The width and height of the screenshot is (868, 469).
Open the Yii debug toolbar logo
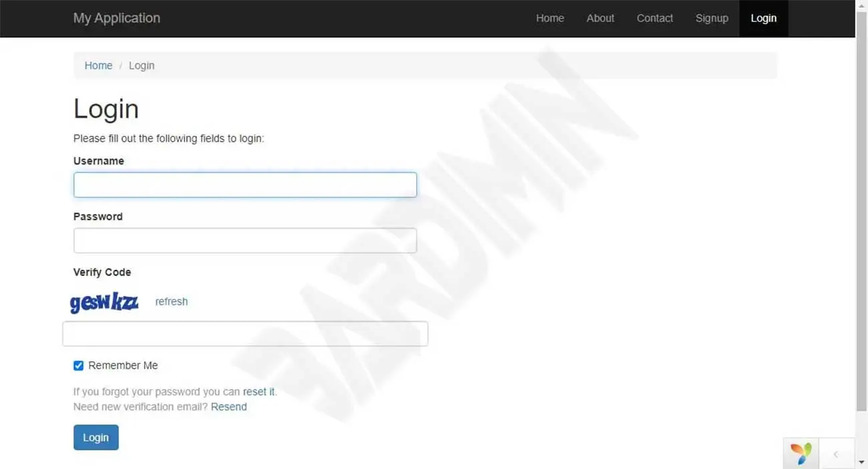[x=800, y=454]
